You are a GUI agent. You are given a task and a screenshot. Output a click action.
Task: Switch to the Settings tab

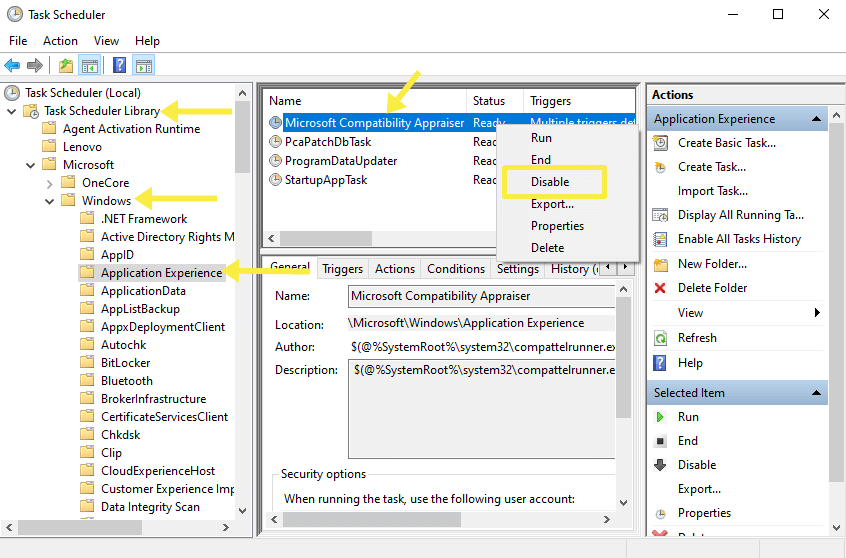517,269
